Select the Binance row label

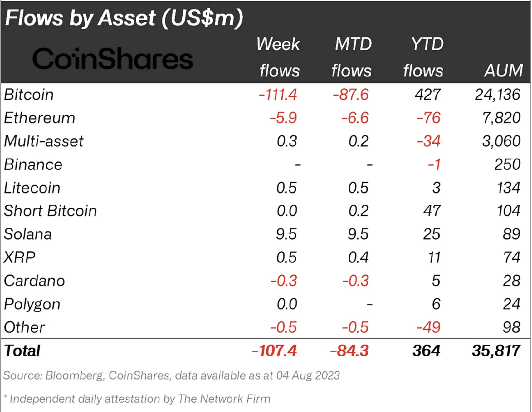[x=33, y=164]
